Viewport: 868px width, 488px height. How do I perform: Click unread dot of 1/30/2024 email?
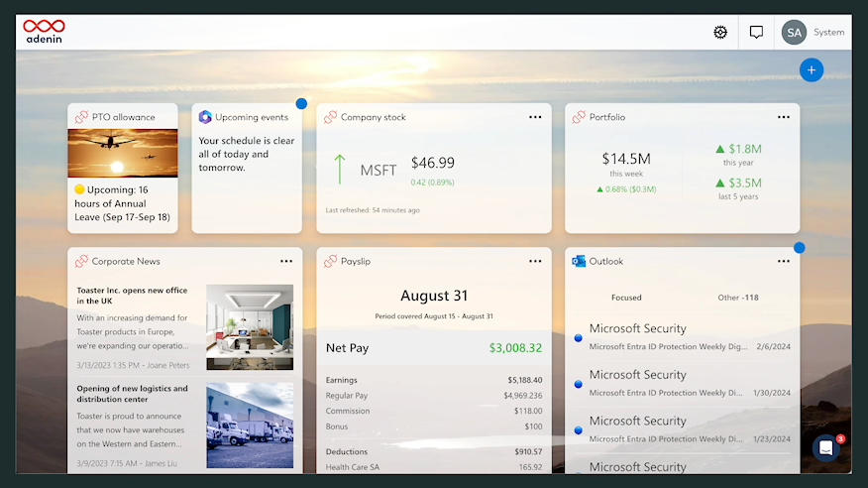click(x=578, y=384)
